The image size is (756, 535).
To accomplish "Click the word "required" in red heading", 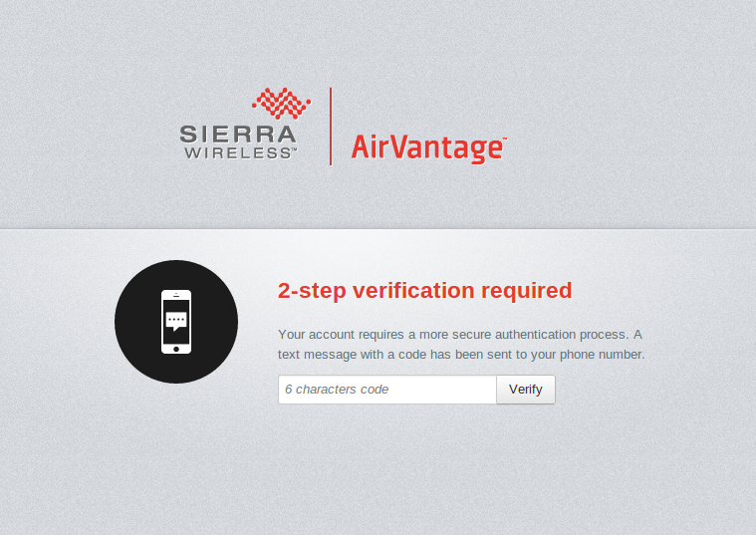I will (527, 291).
